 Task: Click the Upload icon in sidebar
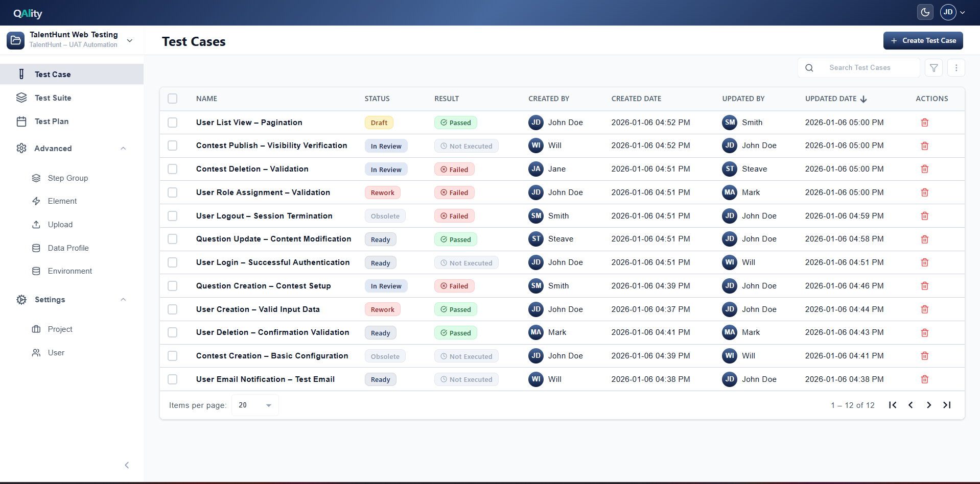(36, 224)
